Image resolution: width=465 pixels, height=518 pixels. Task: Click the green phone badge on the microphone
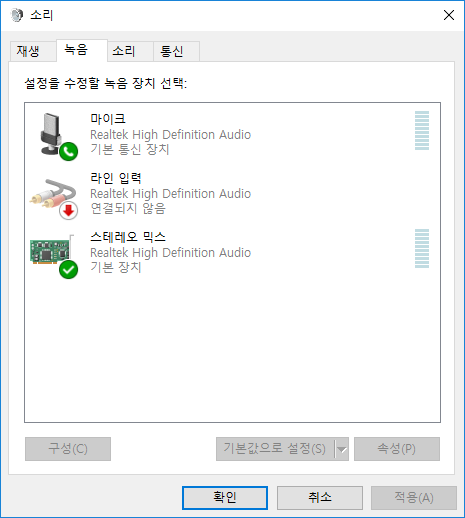coord(69,152)
